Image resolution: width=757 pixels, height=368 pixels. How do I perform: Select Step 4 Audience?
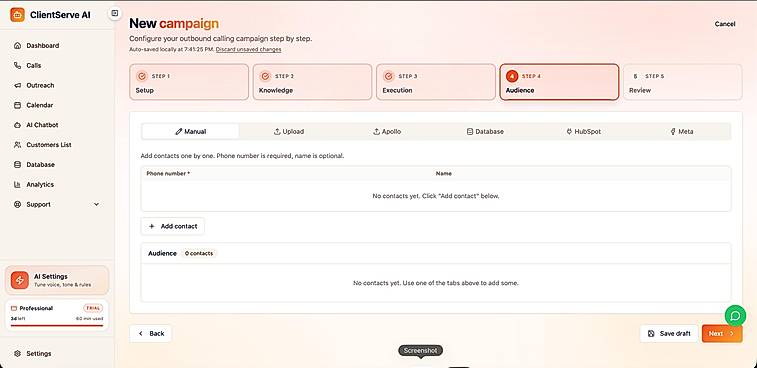coord(559,82)
